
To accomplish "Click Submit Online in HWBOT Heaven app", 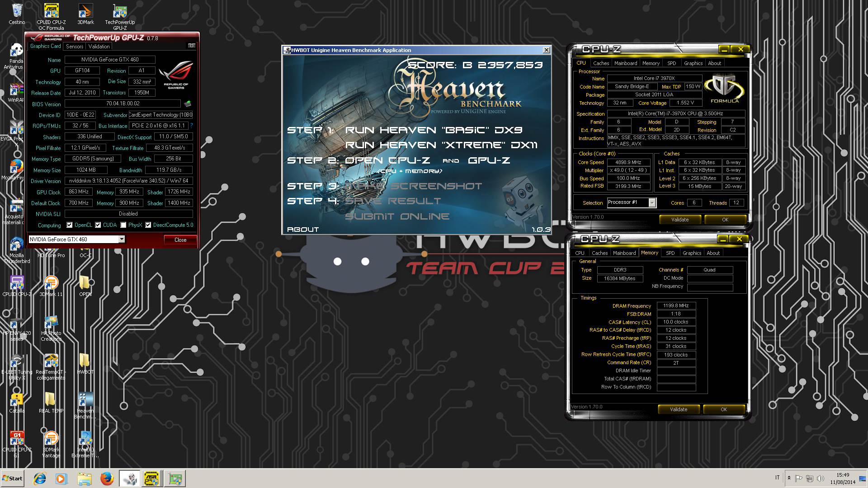I will click(x=397, y=216).
